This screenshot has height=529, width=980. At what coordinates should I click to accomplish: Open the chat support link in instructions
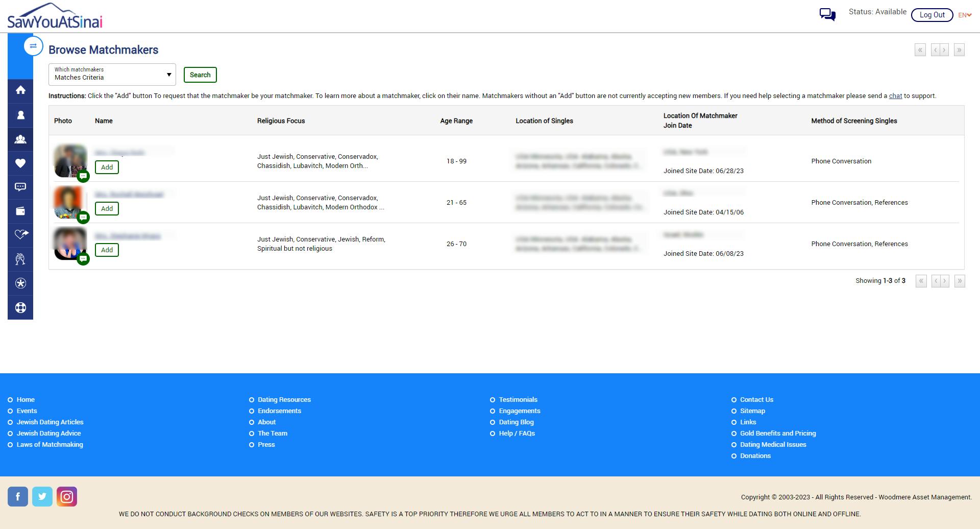click(895, 95)
